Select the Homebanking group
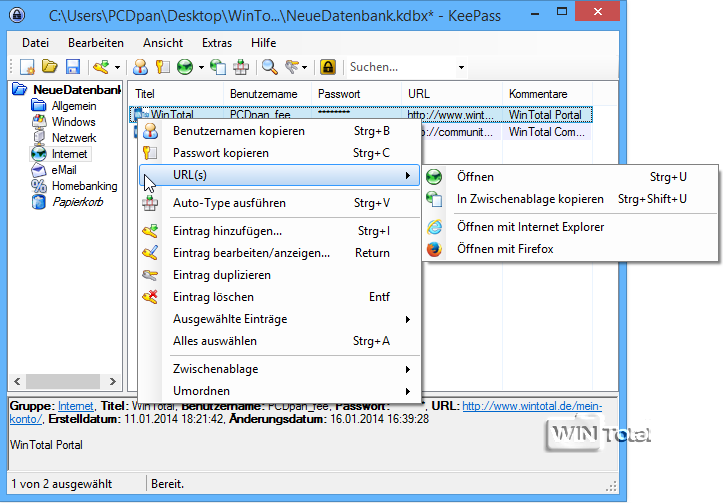This screenshot has height=503, width=723. [x=84, y=186]
